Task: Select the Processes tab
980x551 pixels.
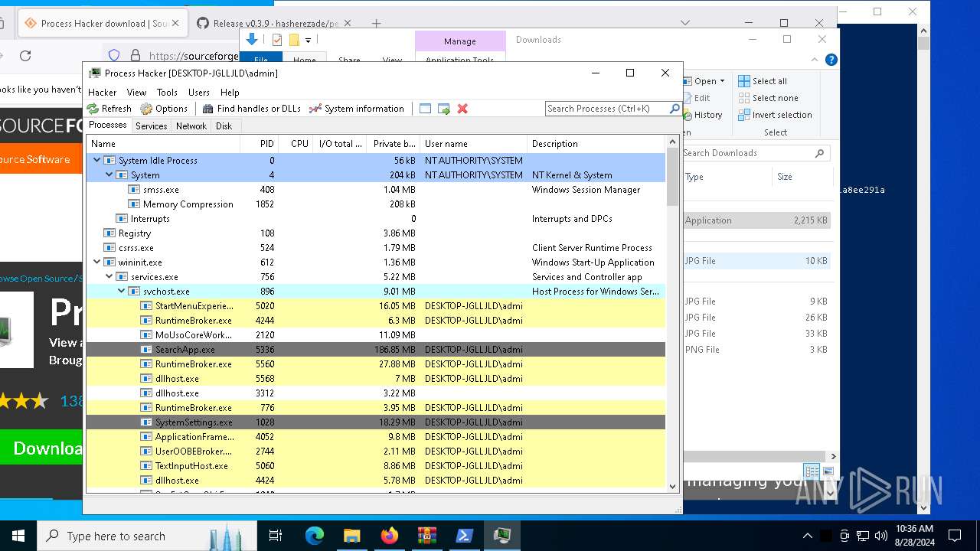Action: pos(108,126)
